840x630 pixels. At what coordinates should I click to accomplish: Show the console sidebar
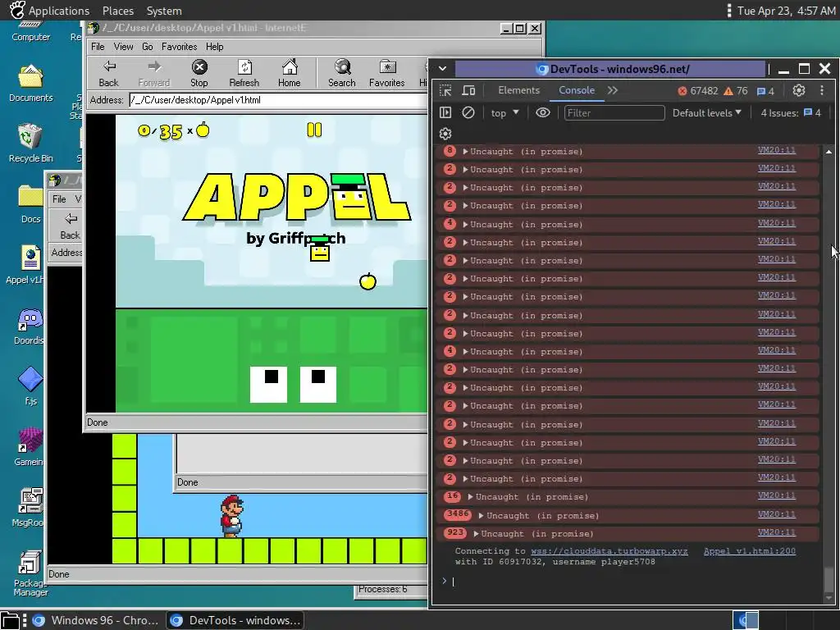(445, 112)
